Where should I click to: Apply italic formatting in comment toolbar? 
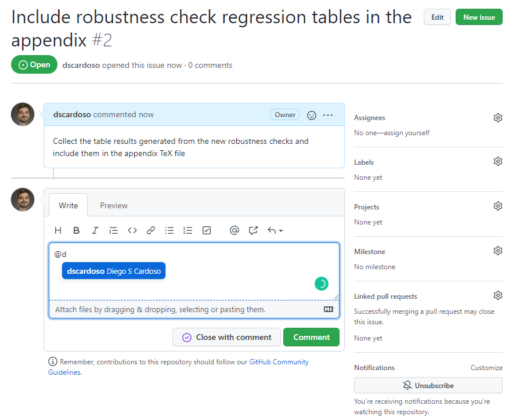pos(95,230)
